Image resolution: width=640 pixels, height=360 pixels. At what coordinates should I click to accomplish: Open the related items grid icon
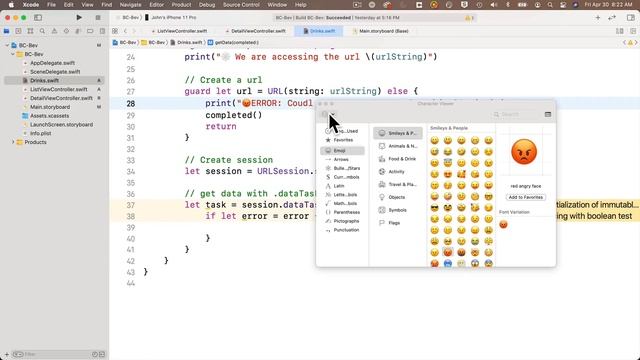[115, 31]
